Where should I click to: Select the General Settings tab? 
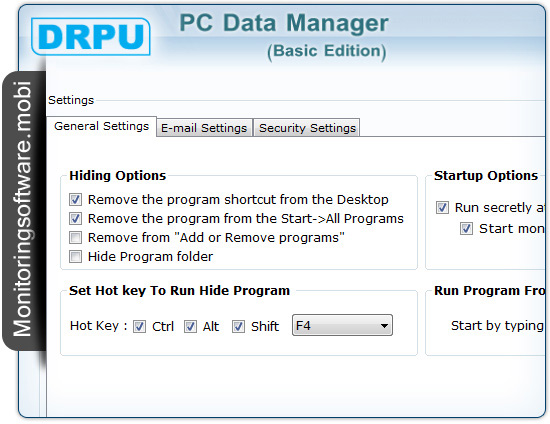tap(102, 126)
